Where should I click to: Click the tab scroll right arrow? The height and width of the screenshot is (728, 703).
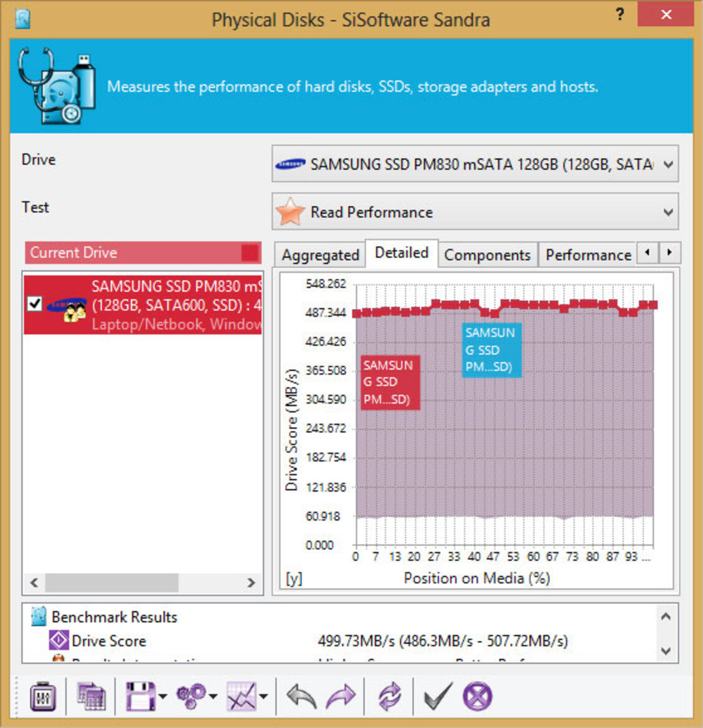point(669,253)
